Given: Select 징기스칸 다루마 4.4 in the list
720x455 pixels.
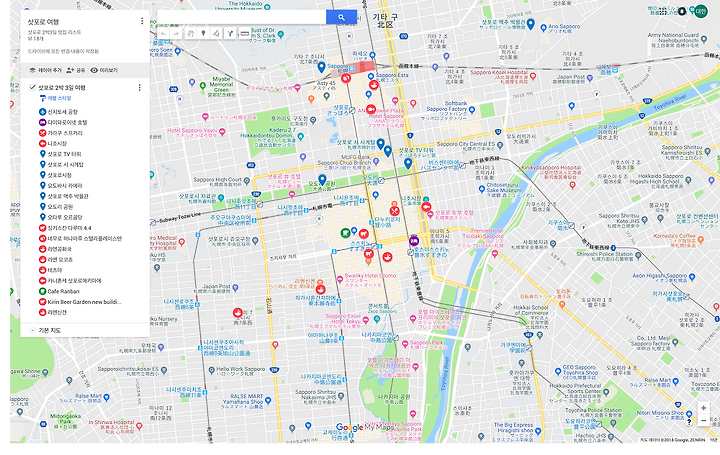Looking at the screenshot, I should (x=69, y=228).
